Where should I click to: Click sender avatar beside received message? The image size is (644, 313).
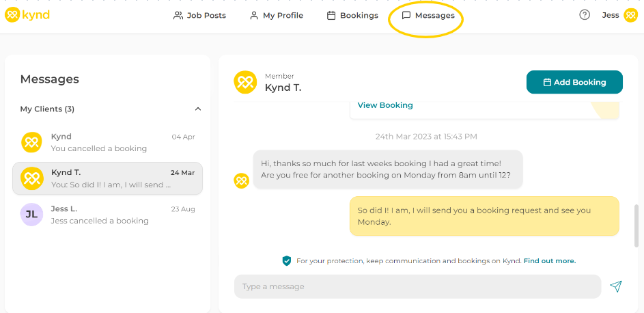click(x=241, y=180)
